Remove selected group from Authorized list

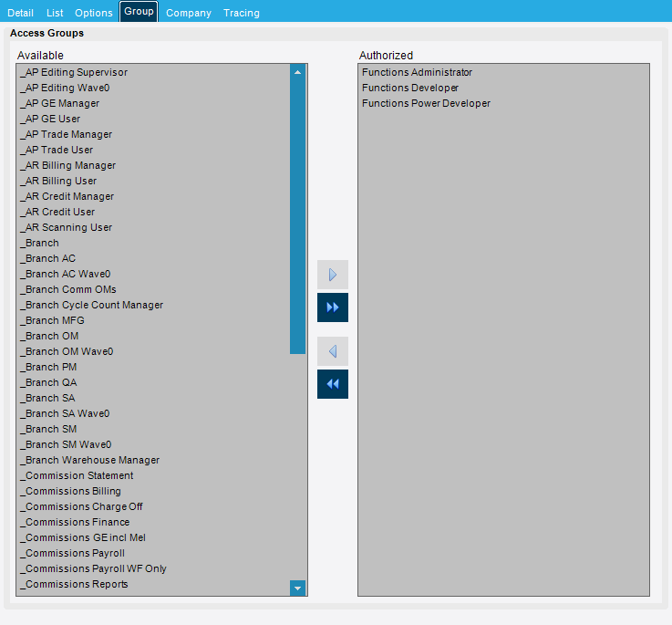[x=333, y=351]
